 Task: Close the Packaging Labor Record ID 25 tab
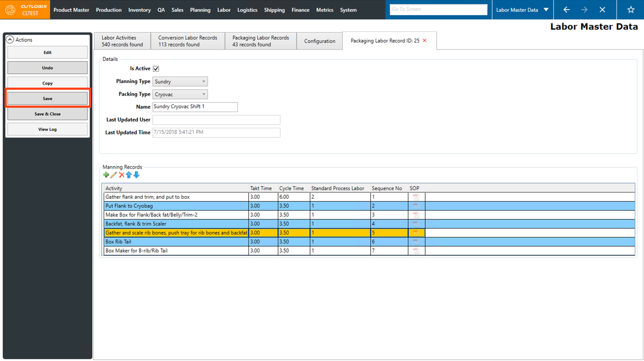(425, 41)
